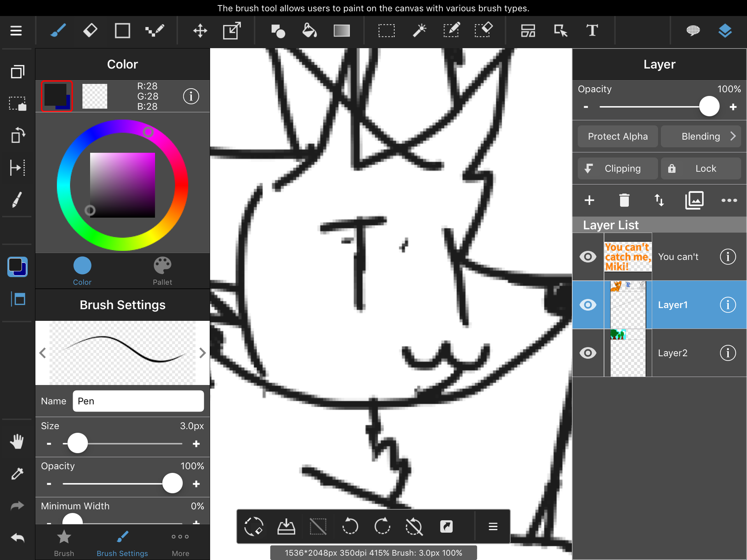Toggle layer Lock
The height and width of the screenshot is (560, 747).
pos(701,168)
